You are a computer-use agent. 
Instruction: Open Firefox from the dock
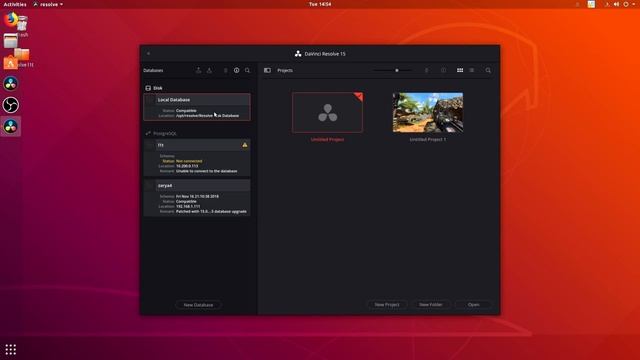[10, 19]
